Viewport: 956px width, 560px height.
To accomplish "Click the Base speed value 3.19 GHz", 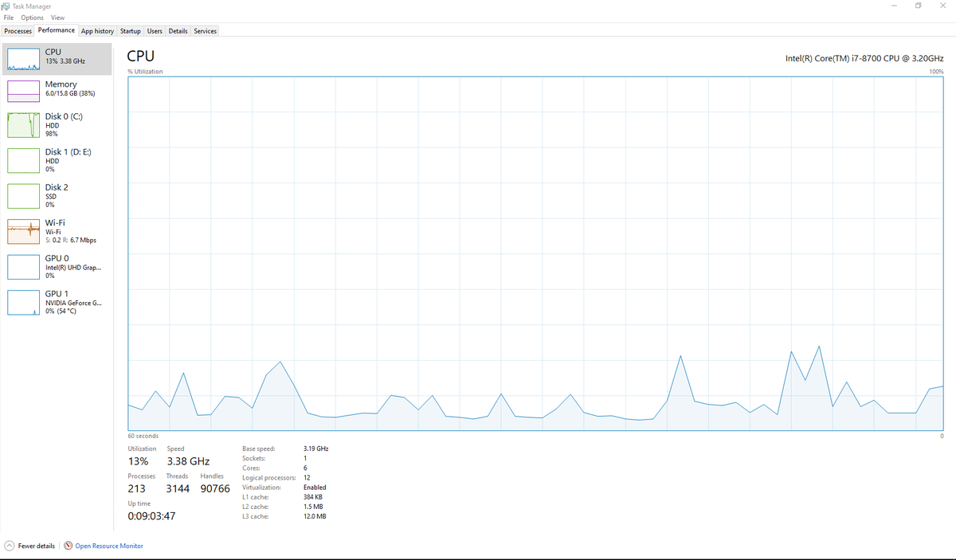I will (315, 448).
